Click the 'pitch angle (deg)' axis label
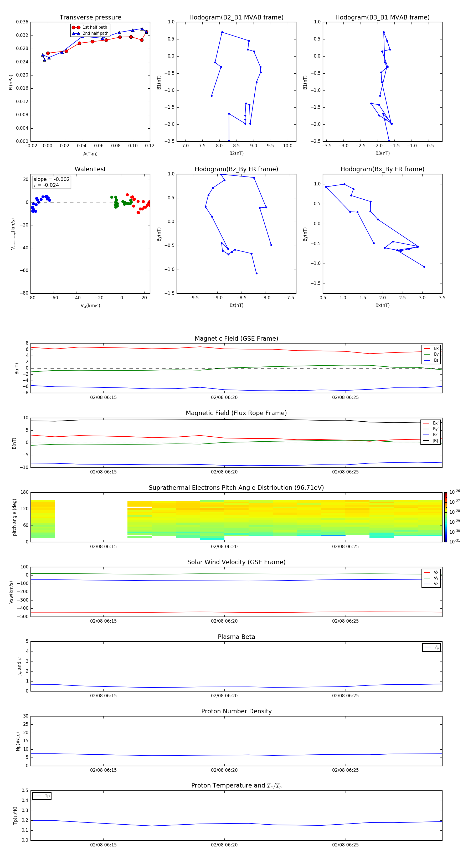This screenshot has width=473, height=868. click(x=14, y=517)
